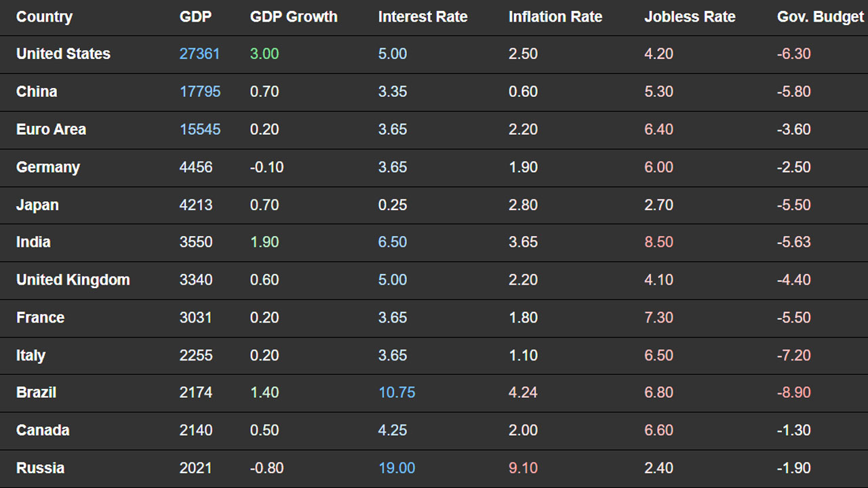The height and width of the screenshot is (488, 868).
Task: Sort by Interest Rate column header
Action: pos(423,17)
